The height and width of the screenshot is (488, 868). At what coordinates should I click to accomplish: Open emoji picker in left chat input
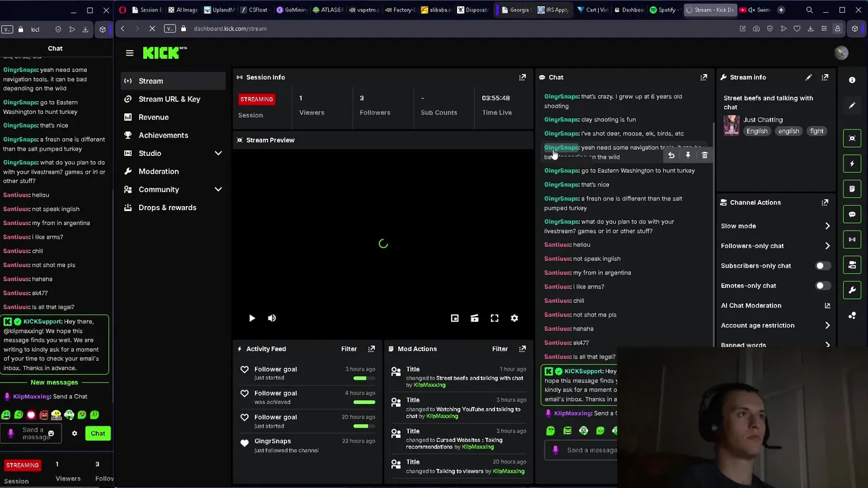tap(51, 433)
